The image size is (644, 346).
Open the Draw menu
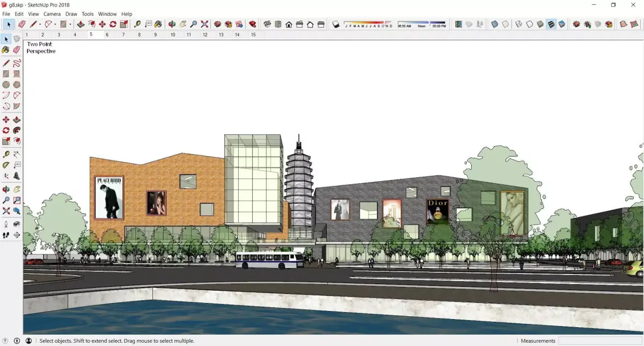click(x=71, y=14)
